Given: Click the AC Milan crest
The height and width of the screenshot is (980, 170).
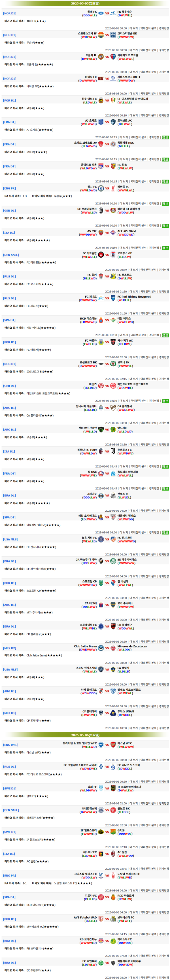Looking at the screenshot, I should point(113,854).
